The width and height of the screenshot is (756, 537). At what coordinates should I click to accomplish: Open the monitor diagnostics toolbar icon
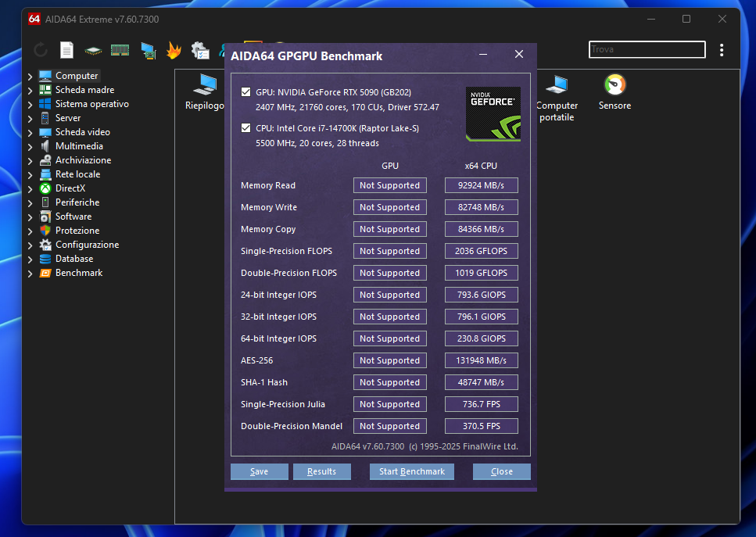pyautogui.click(x=148, y=50)
